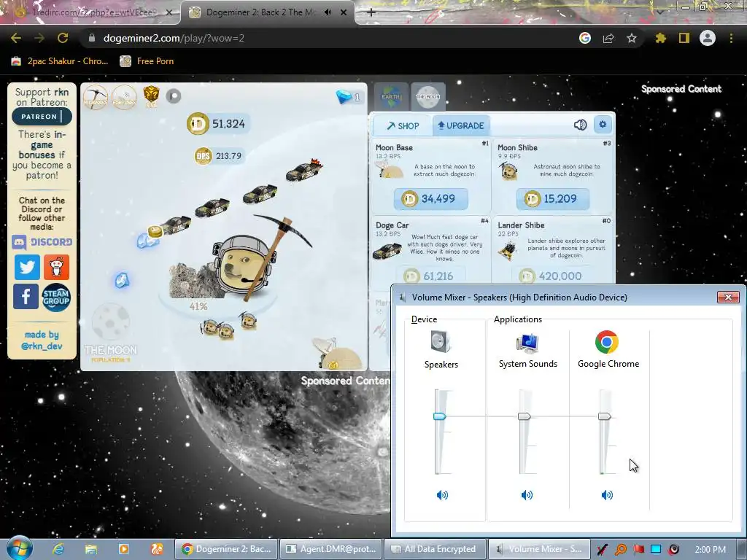
Task: Open Chrome side panel icon
Action: click(684, 38)
